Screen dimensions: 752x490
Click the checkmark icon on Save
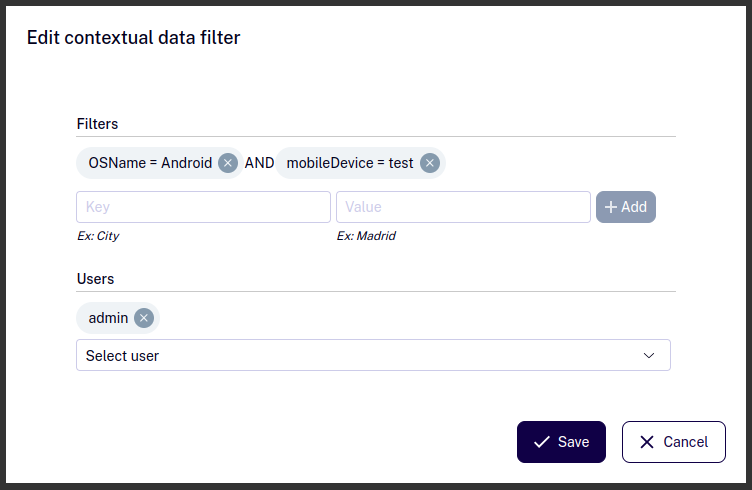542,442
